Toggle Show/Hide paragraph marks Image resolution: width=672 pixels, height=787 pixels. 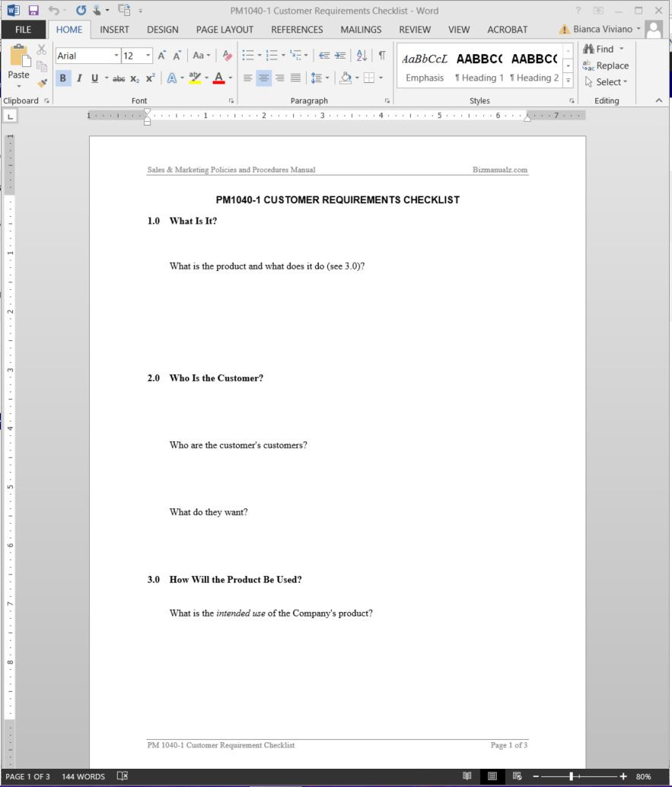coord(382,56)
